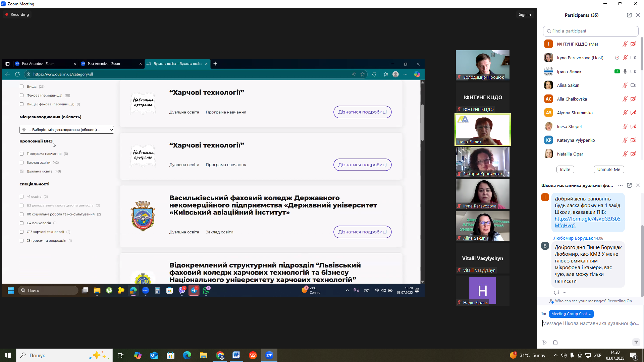Click the Unmute Me button
Image resolution: width=644 pixels, height=362 pixels.
(x=608, y=169)
